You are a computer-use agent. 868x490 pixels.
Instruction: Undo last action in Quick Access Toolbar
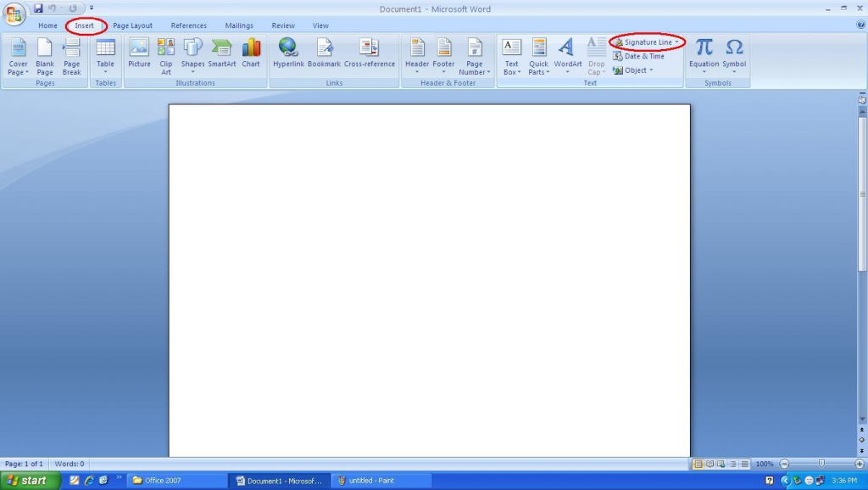point(52,8)
